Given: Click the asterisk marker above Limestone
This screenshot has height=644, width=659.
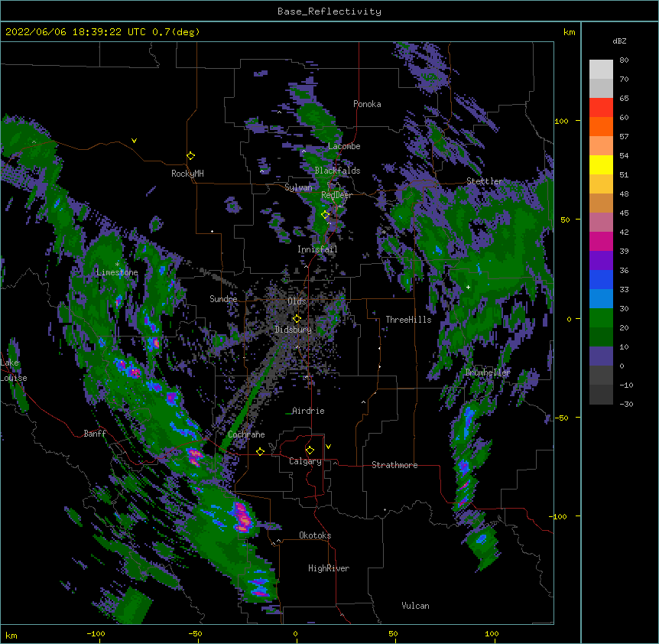Looking at the screenshot, I should pos(117,265).
